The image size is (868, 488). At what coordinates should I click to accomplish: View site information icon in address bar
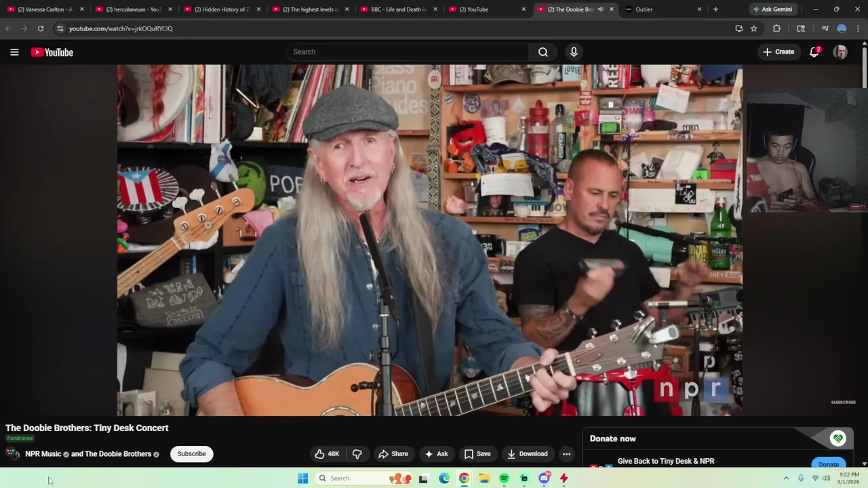tap(60, 28)
